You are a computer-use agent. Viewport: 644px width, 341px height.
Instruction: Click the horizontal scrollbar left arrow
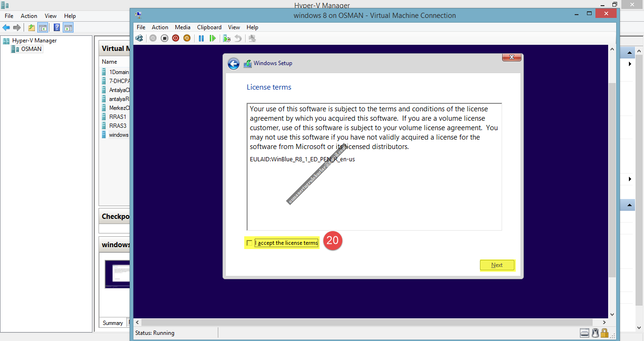137,322
